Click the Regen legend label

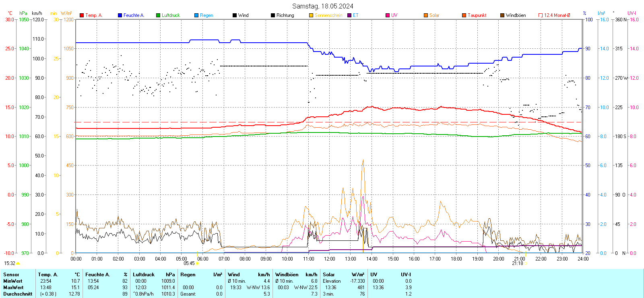coord(206,15)
